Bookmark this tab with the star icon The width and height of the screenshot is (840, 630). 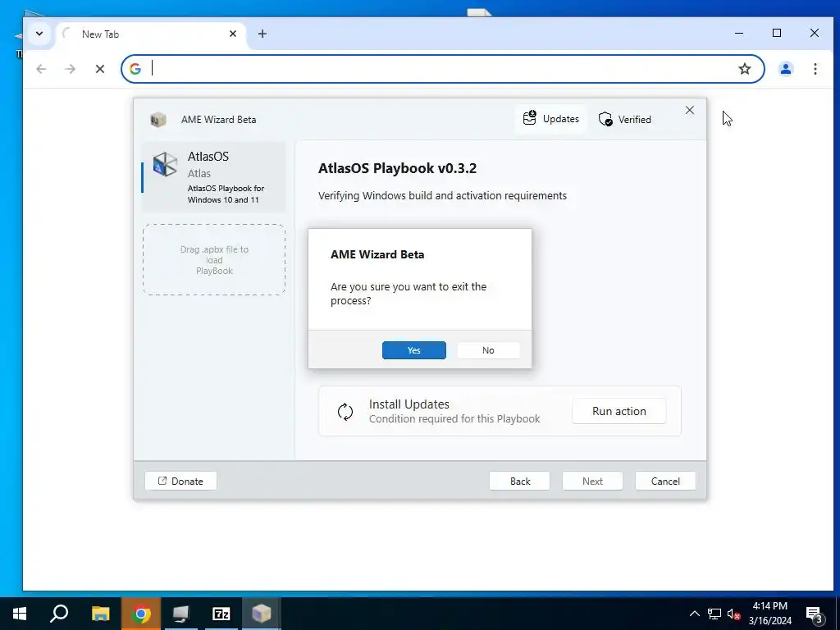[x=745, y=69]
